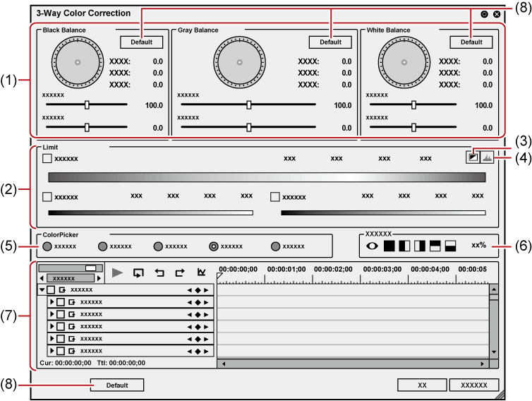Select the left-half split preview icon
This screenshot has height=401, width=532.
pyautogui.click(x=404, y=246)
